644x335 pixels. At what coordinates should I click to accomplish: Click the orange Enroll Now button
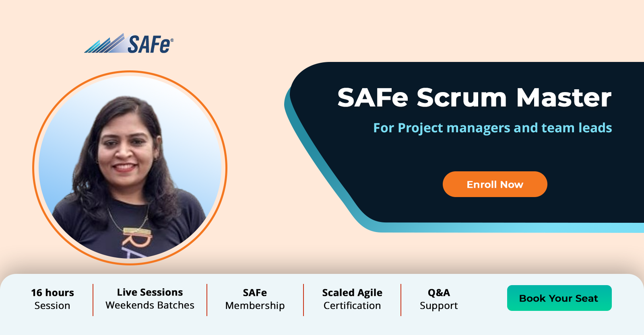click(x=495, y=184)
